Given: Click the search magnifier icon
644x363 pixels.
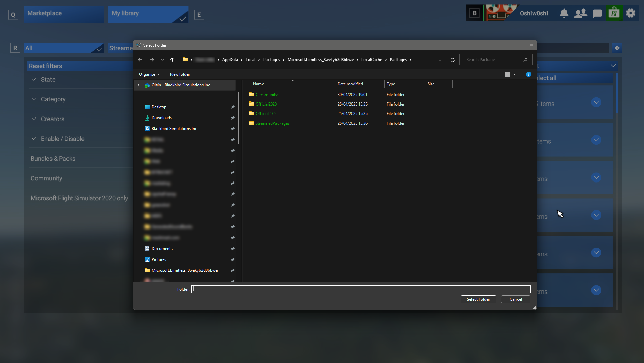Looking at the screenshot, I should coord(525,60).
